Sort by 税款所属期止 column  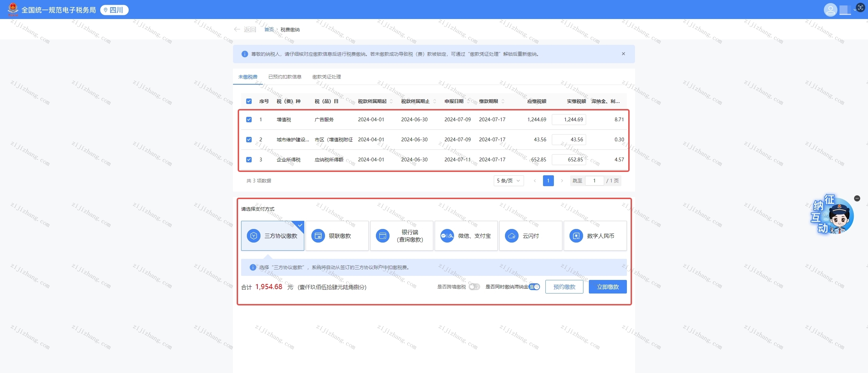[x=434, y=101]
